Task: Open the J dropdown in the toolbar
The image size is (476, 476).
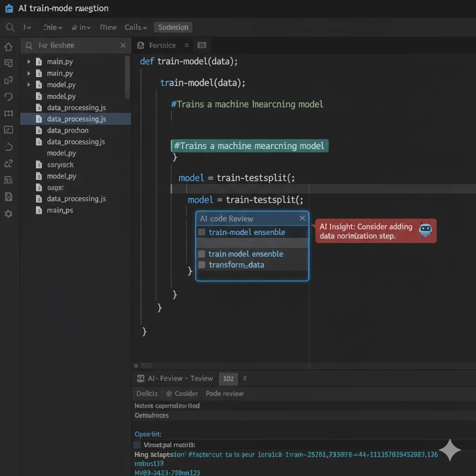Action: tap(26, 27)
